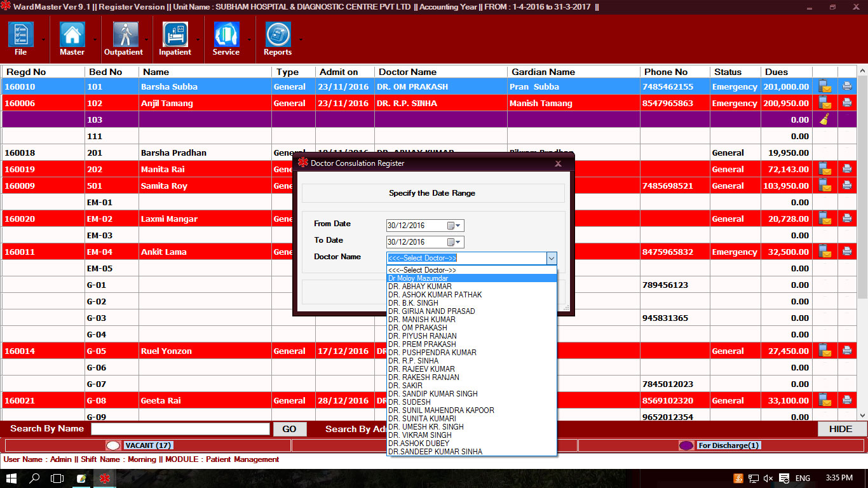The height and width of the screenshot is (488, 868).
Task: Click the Reports icon
Action: 278,34
